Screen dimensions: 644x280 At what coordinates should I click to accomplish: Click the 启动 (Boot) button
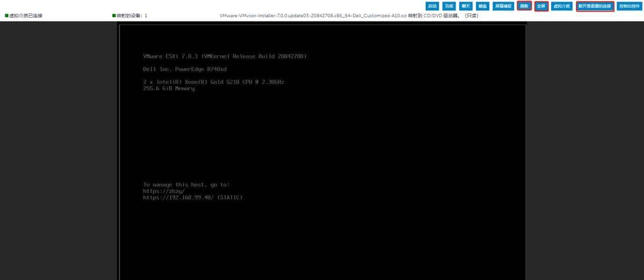point(432,6)
